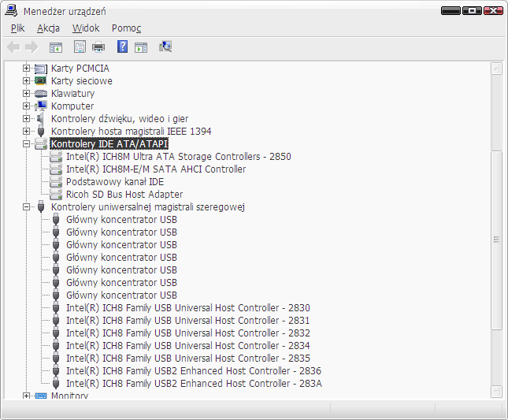
Task: Open the Widok menu
Action: [86, 28]
